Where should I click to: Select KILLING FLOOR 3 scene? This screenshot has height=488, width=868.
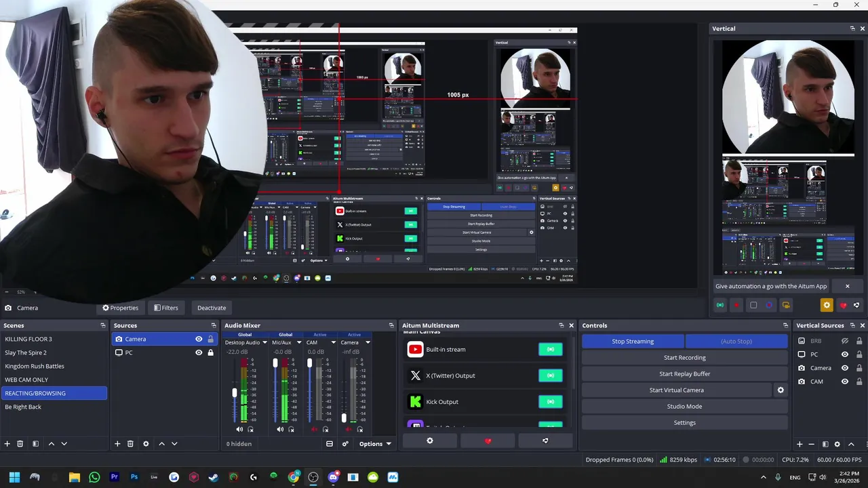click(54, 339)
